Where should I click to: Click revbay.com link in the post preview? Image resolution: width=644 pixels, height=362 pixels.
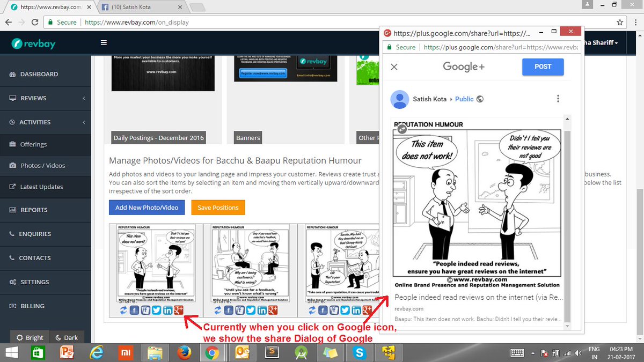[x=409, y=309]
